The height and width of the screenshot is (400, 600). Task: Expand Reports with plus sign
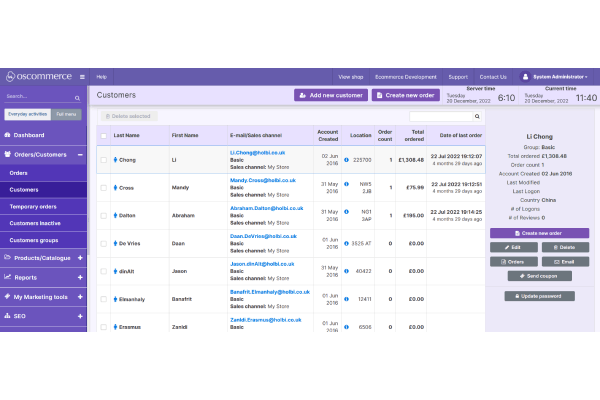80,278
